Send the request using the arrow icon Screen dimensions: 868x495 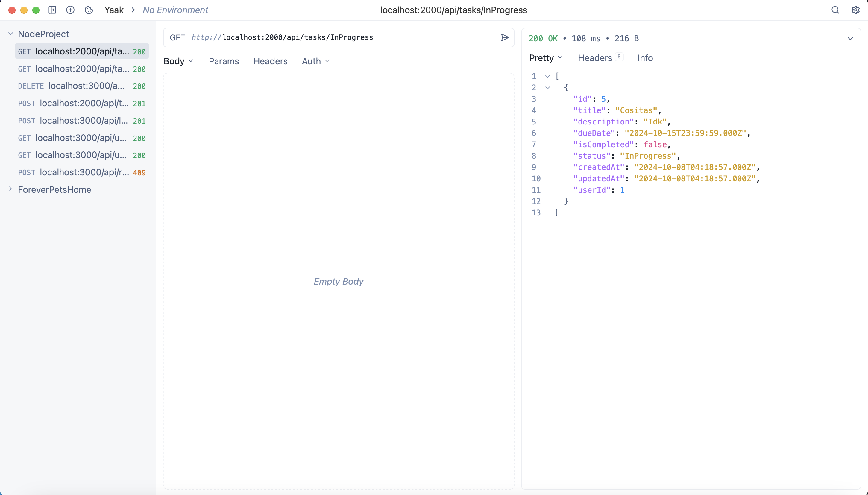click(505, 37)
